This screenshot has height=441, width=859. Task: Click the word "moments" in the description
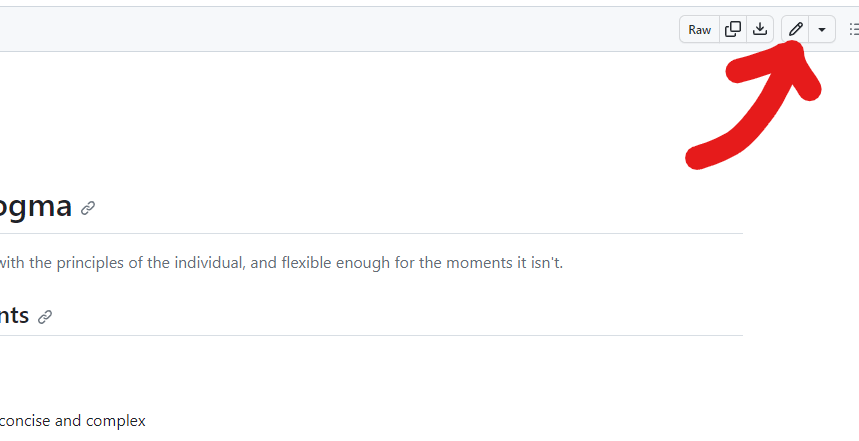472,263
